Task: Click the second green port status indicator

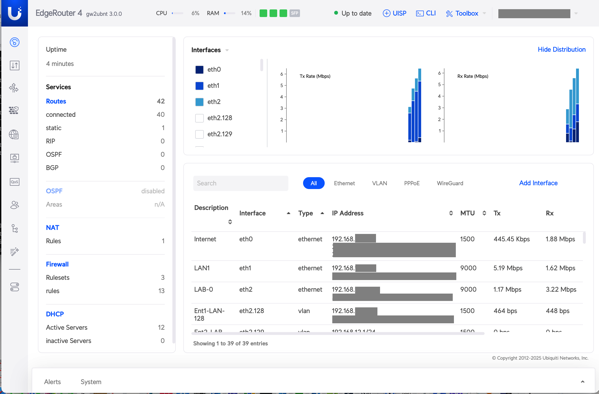Action: click(x=273, y=13)
